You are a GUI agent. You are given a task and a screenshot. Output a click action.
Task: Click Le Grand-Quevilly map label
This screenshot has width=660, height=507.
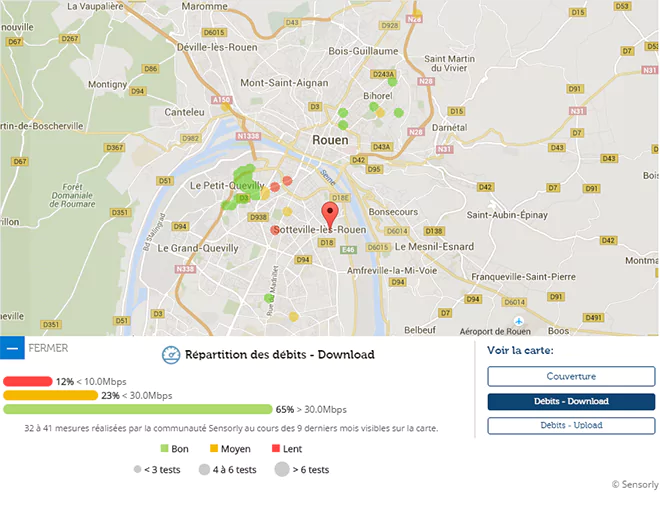(198, 248)
